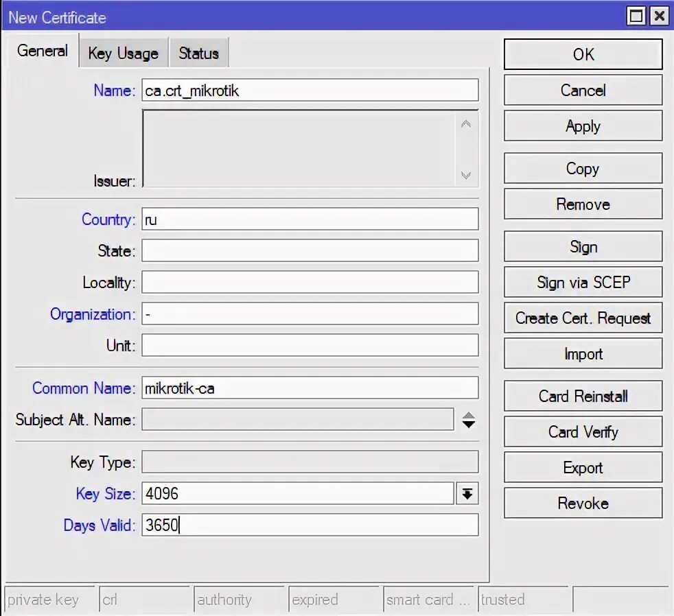Click the Key Size field 4096

[297, 494]
